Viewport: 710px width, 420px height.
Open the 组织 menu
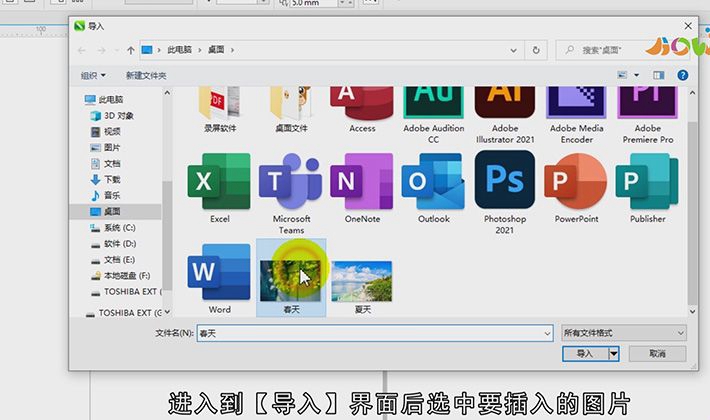pos(93,76)
